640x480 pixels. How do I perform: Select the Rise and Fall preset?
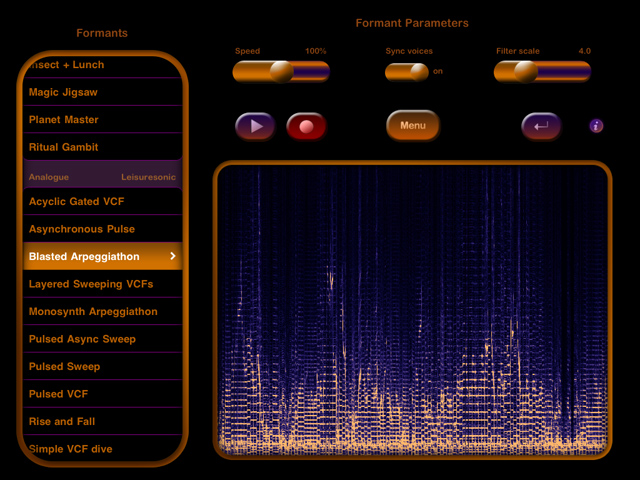[x=102, y=422]
